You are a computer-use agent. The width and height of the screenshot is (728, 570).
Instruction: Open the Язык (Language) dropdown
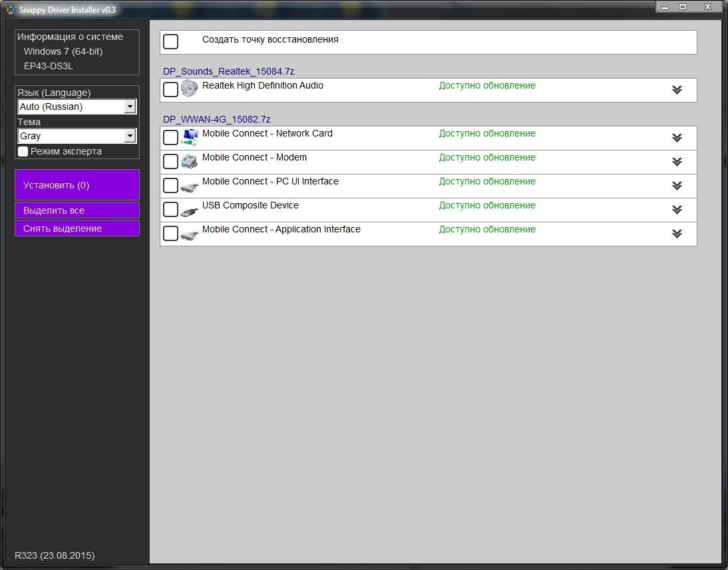pyautogui.click(x=77, y=107)
